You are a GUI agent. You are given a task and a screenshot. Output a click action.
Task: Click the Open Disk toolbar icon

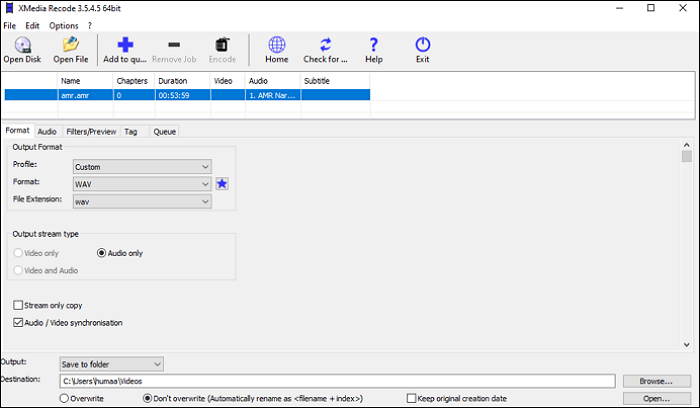[x=21, y=45]
